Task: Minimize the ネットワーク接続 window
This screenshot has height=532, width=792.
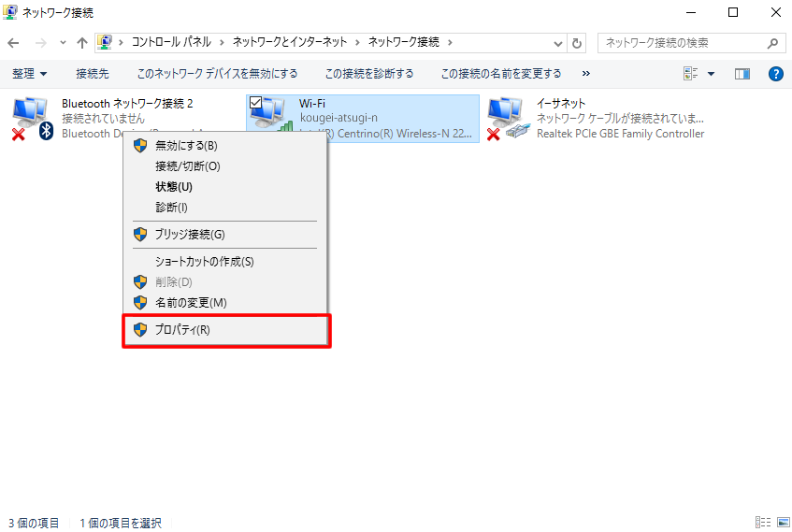Action: point(691,12)
